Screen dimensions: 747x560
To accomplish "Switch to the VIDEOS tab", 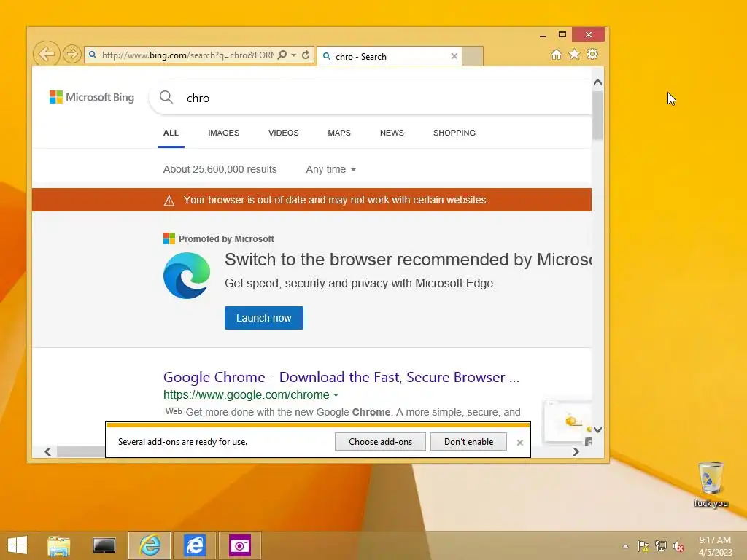I will (x=284, y=133).
